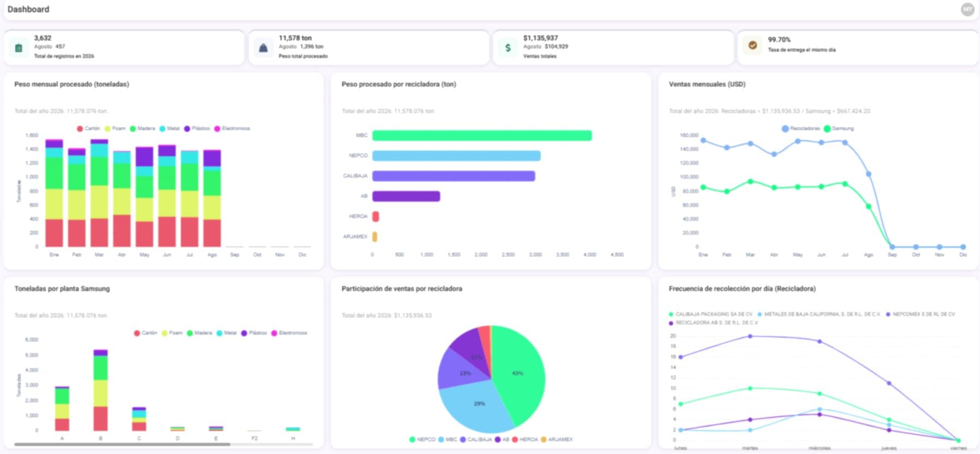Toggle Foam legend in Peso mensual procesado chart
980x454 pixels.
point(115,128)
